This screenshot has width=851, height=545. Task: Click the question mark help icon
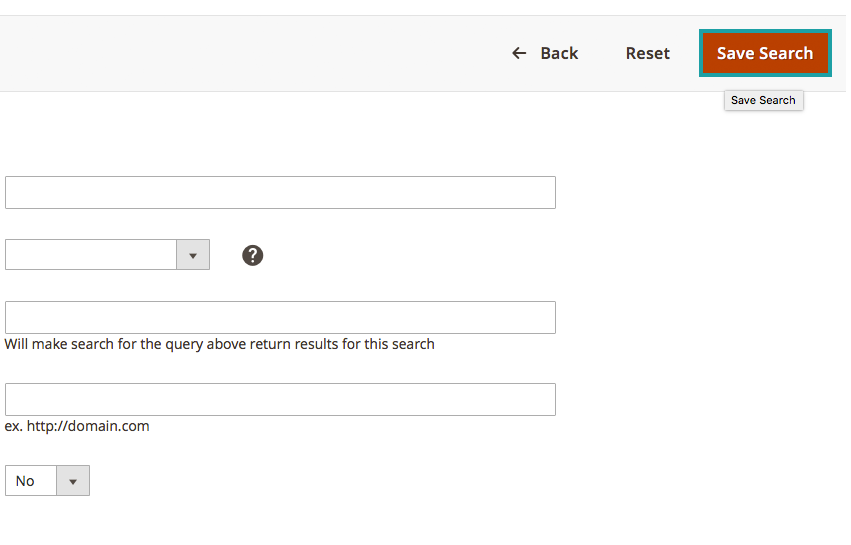click(253, 255)
